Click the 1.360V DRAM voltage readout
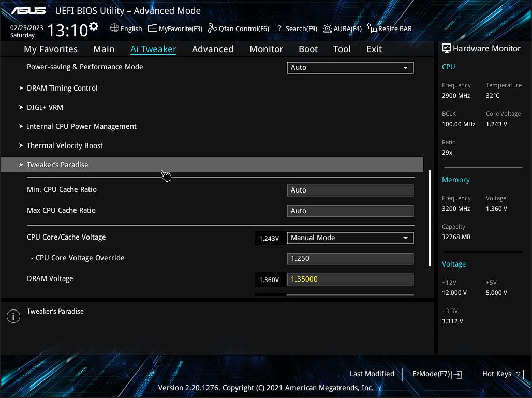Image resolution: width=532 pixels, height=398 pixels. click(x=269, y=280)
